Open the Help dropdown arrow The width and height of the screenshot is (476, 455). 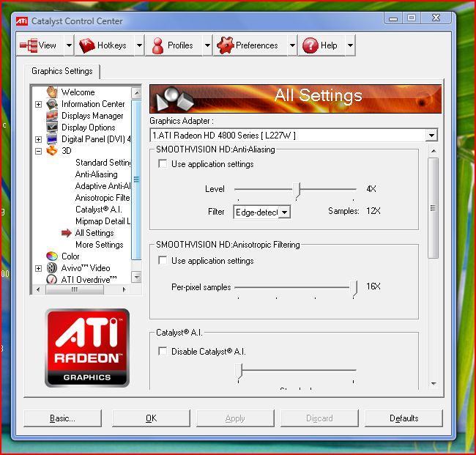pyautogui.click(x=350, y=45)
